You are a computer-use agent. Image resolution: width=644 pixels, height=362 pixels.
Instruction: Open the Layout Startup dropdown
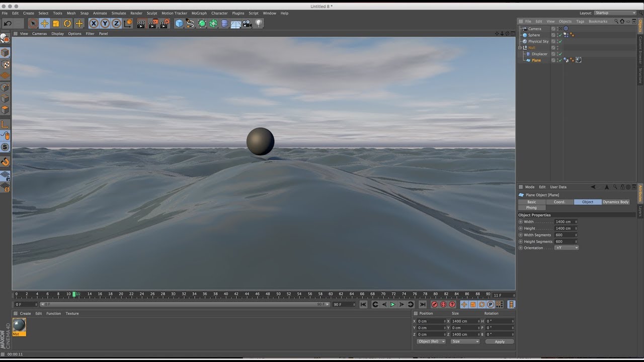coord(615,13)
